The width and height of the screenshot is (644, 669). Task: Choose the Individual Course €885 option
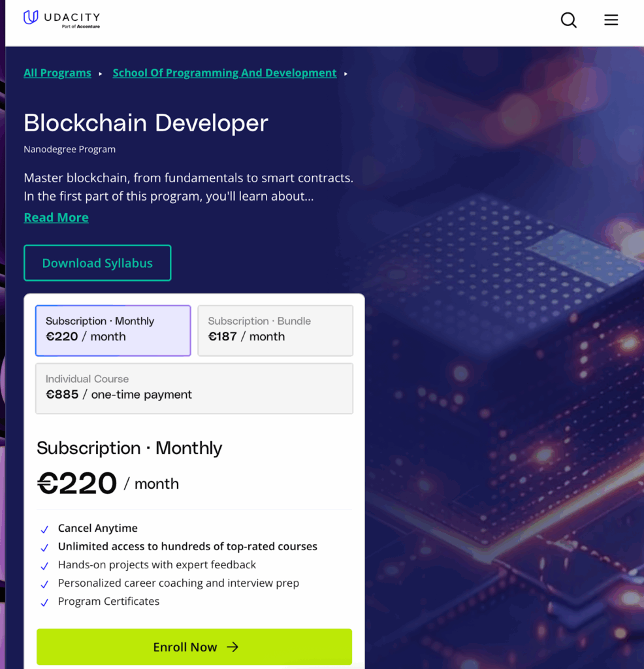click(194, 388)
